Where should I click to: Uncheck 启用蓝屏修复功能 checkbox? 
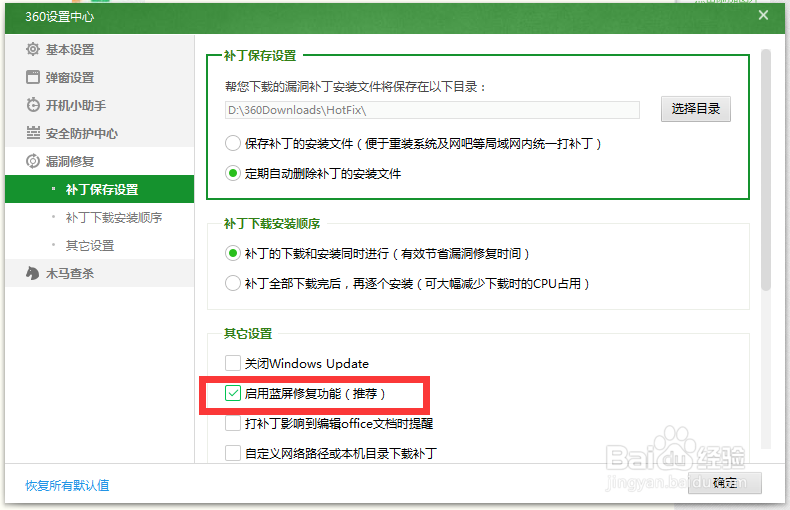233,393
